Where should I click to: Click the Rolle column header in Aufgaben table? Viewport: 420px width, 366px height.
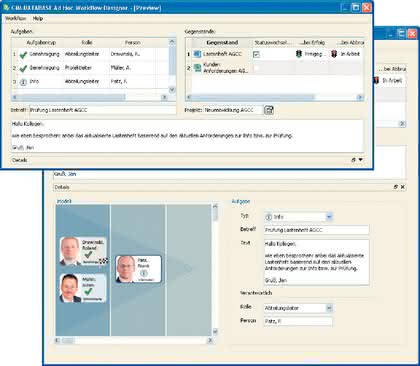pos(87,43)
